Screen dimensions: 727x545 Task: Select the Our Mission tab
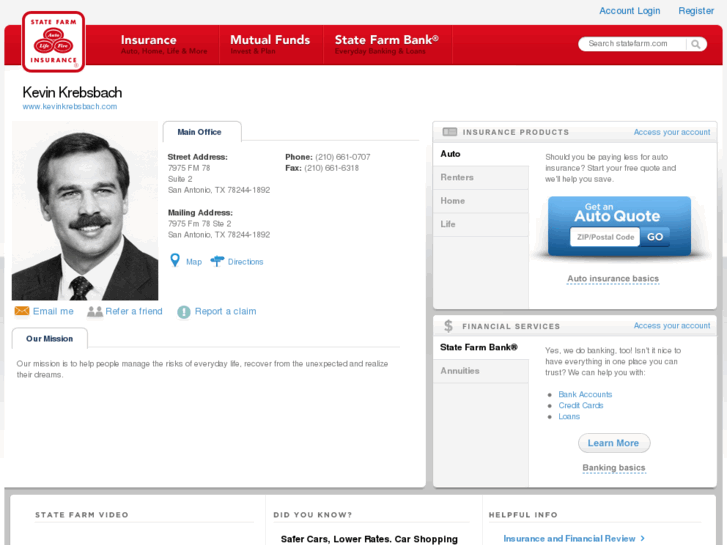click(49, 338)
